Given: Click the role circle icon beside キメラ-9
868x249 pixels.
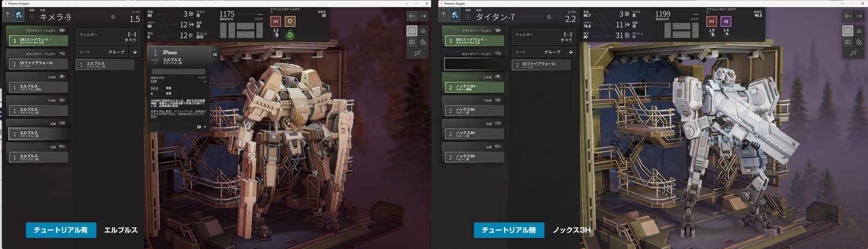Looking at the screenshot, I should (x=32, y=17).
